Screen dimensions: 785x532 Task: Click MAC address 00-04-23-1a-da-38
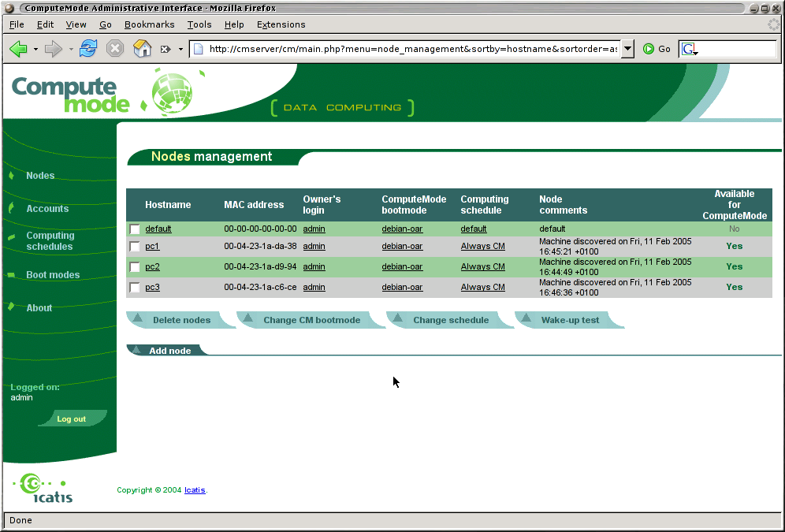click(260, 246)
